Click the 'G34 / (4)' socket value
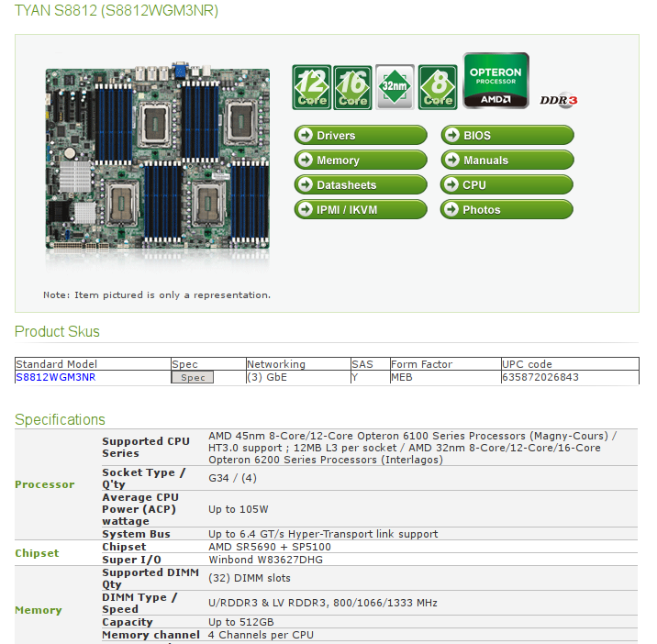The height and width of the screenshot is (644, 657). [232, 478]
